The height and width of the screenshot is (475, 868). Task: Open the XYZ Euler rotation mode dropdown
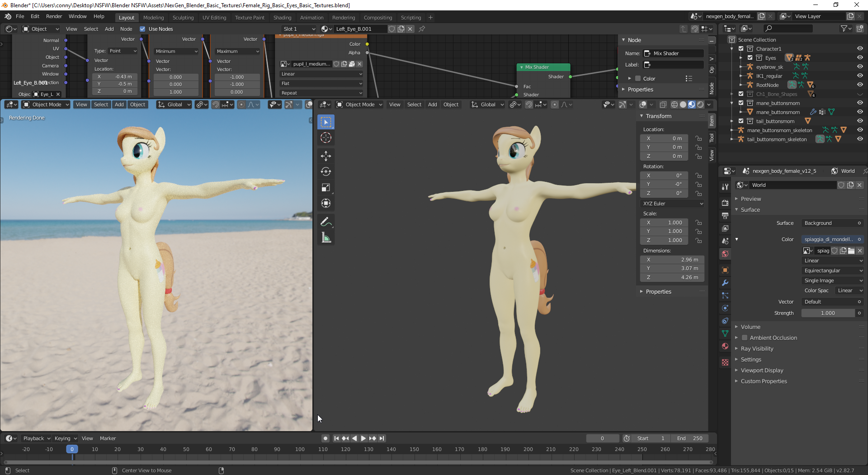click(673, 204)
